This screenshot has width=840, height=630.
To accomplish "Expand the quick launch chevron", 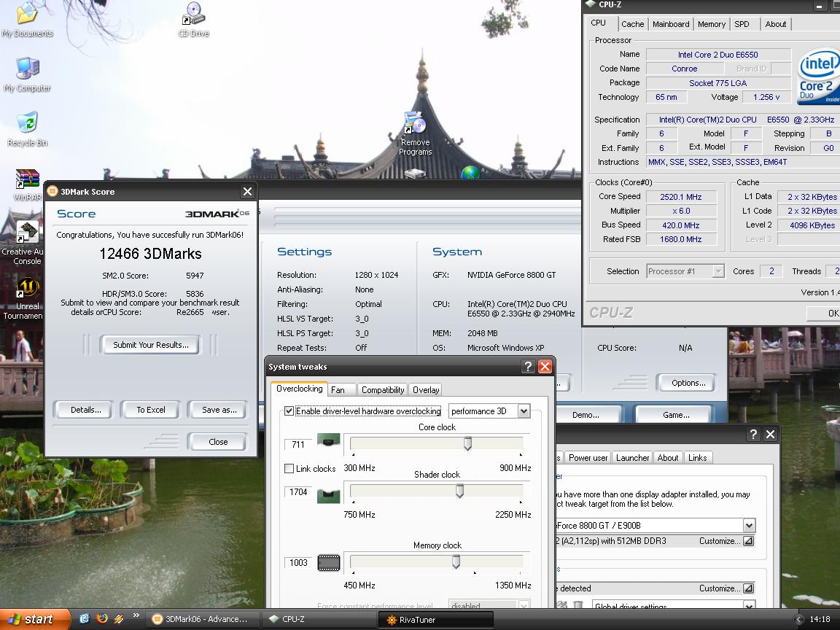I will click(136, 615).
